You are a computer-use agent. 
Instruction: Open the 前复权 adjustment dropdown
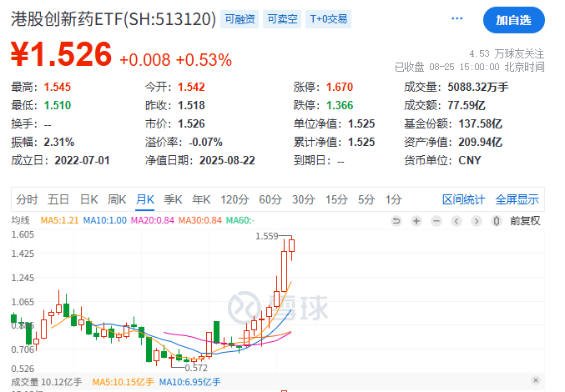click(x=525, y=221)
